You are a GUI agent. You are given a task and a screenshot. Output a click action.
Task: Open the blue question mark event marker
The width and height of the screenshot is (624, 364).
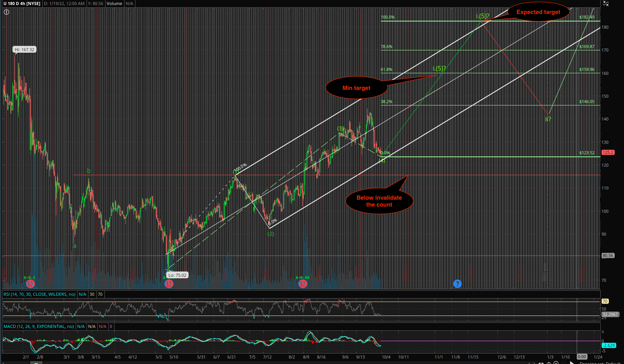tap(458, 284)
